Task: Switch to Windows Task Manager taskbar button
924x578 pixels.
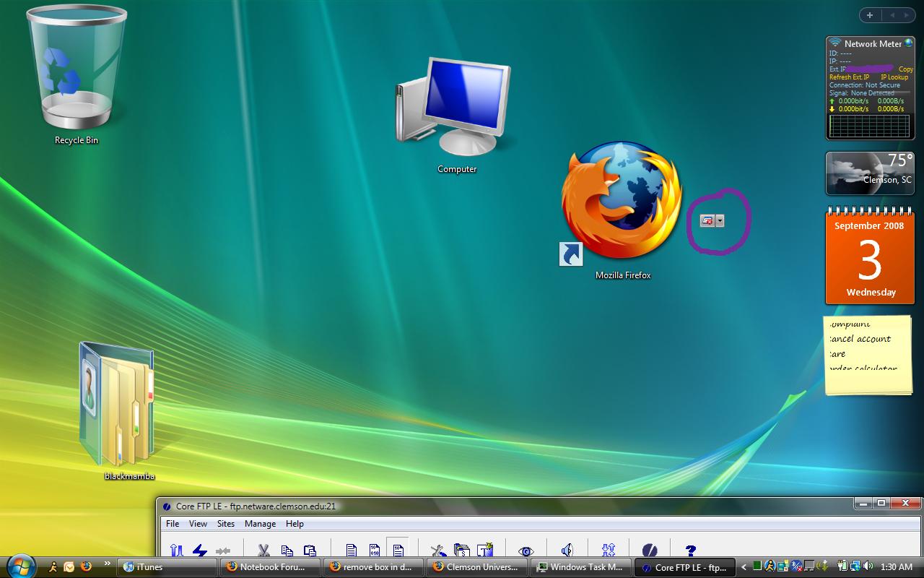Action: tap(580, 567)
